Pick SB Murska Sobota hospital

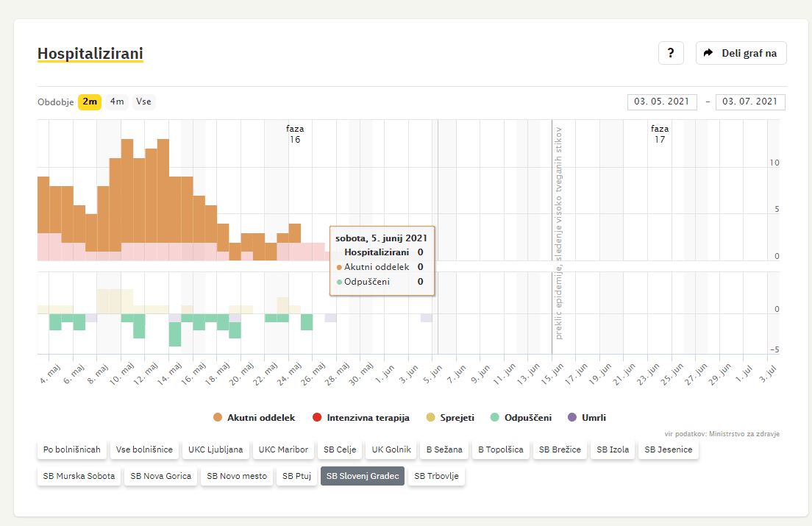(79, 476)
